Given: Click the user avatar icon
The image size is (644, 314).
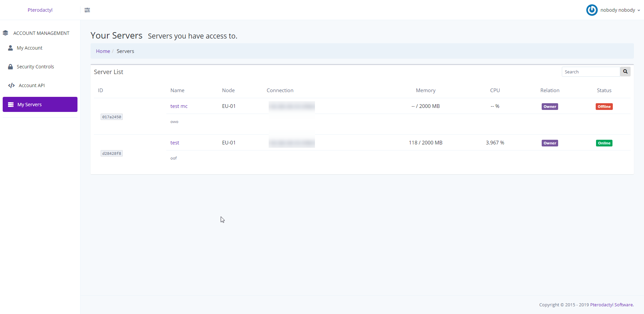Looking at the screenshot, I should 592,10.
